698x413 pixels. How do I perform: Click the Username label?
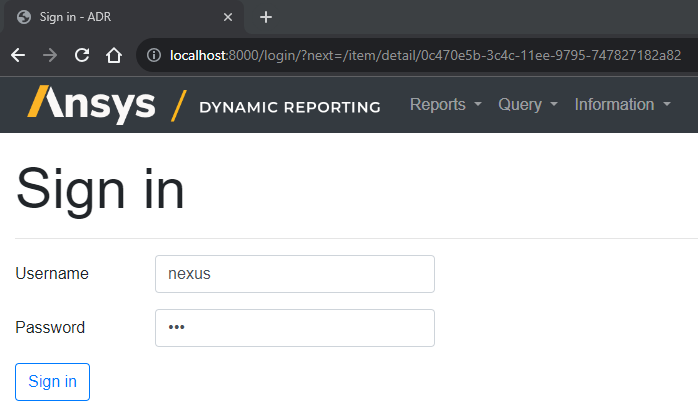point(52,273)
